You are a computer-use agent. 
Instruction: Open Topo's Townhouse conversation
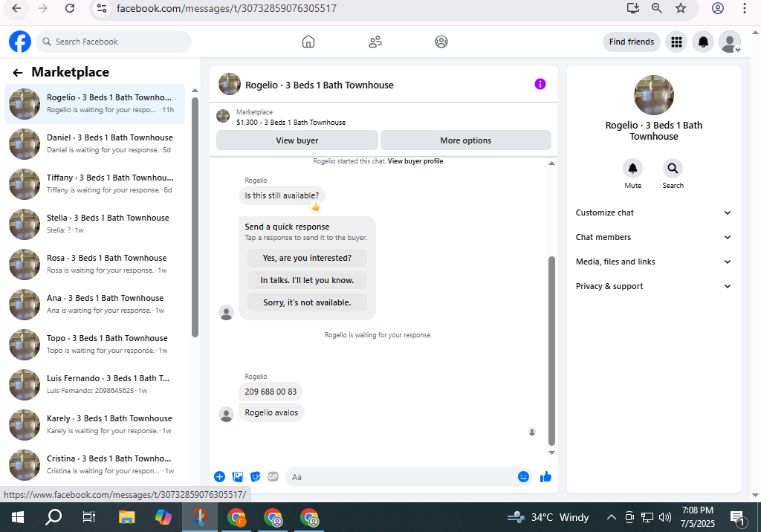[x=94, y=345]
